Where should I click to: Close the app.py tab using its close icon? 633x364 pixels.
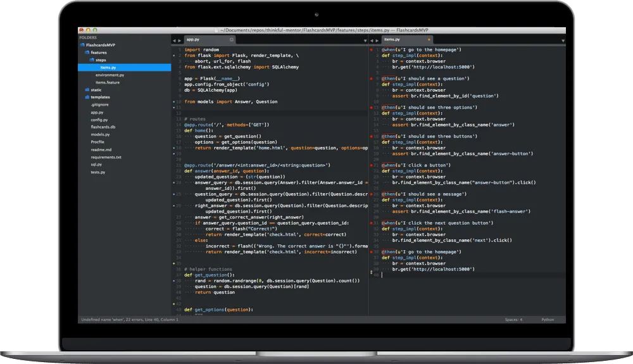coord(231,39)
